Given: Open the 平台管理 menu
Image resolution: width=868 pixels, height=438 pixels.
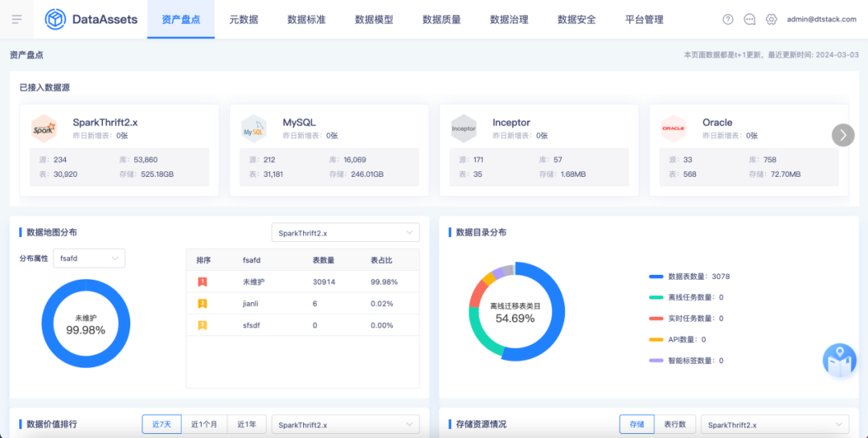Looking at the screenshot, I should click(645, 19).
